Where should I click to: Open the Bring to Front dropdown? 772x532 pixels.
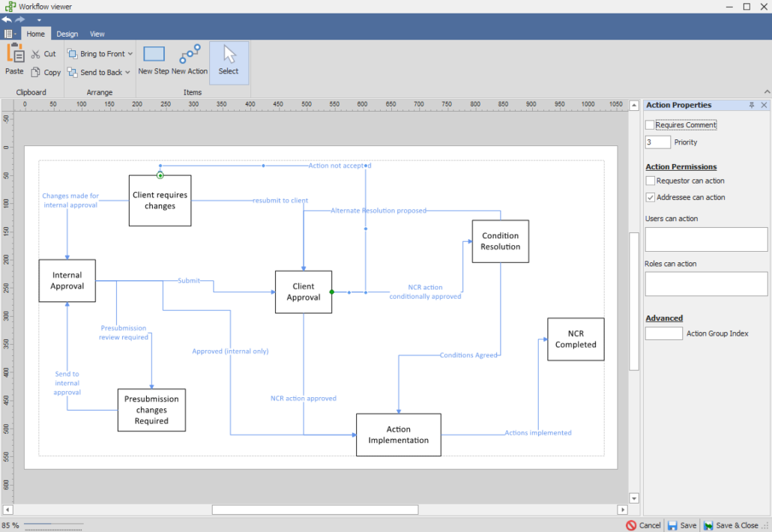pos(130,53)
